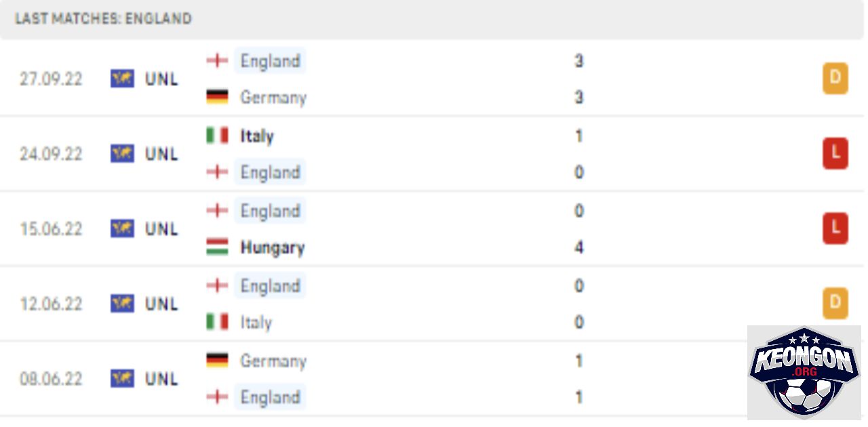Click Hungary's score of 4

coord(578,247)
